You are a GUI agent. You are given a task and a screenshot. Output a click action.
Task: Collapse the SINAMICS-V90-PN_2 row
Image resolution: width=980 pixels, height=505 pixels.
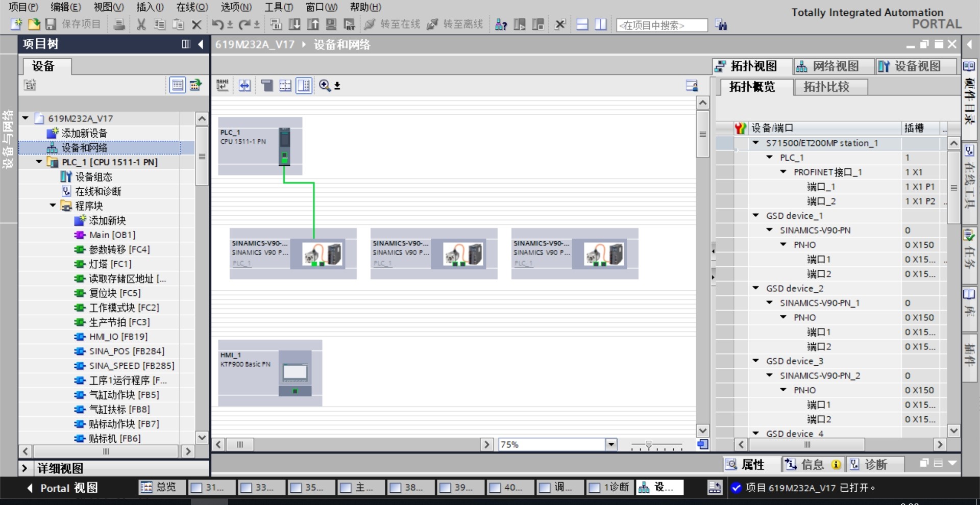[770, 375]
